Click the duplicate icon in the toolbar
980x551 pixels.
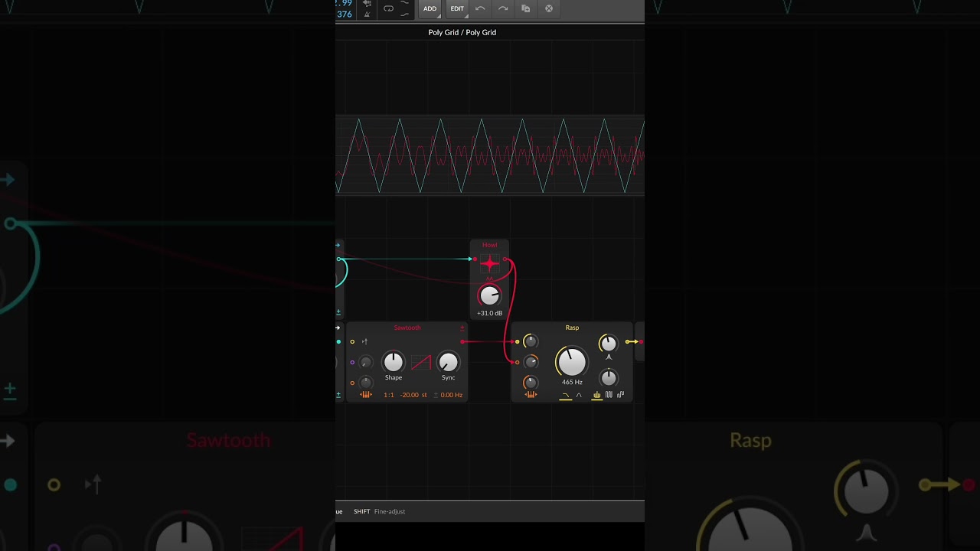[526, 8]
